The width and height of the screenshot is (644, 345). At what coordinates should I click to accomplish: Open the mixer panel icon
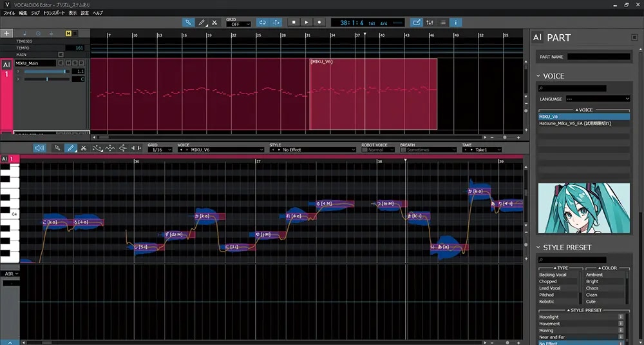(x=430, y=23)
